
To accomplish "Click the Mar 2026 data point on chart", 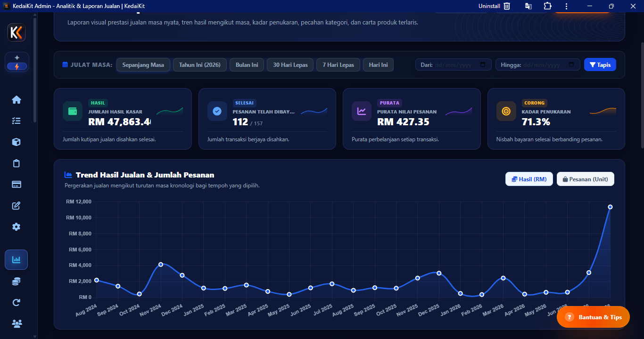I will coord(503,278).
